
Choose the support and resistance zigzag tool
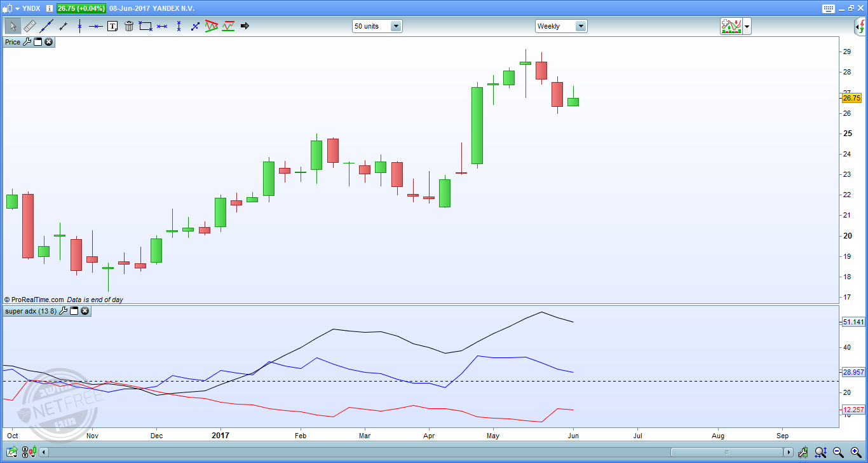click(228, 26)
